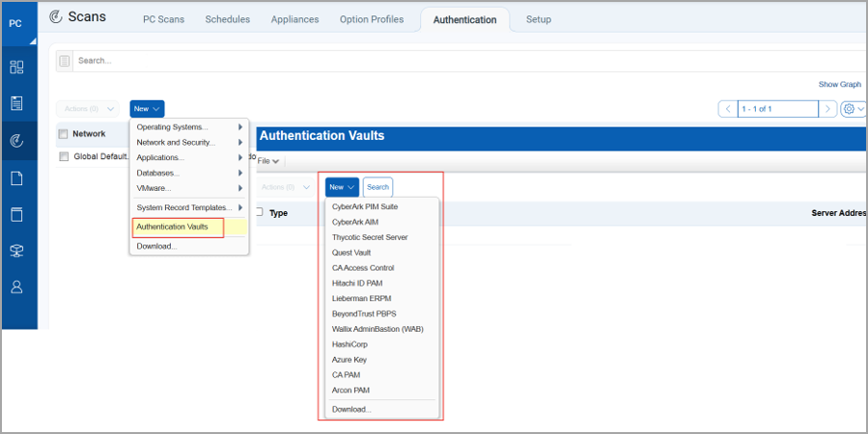The width and height of the screenshot is (868, 434).
Task: Select CA PAM vault type
Action: (x=381, y=375)
